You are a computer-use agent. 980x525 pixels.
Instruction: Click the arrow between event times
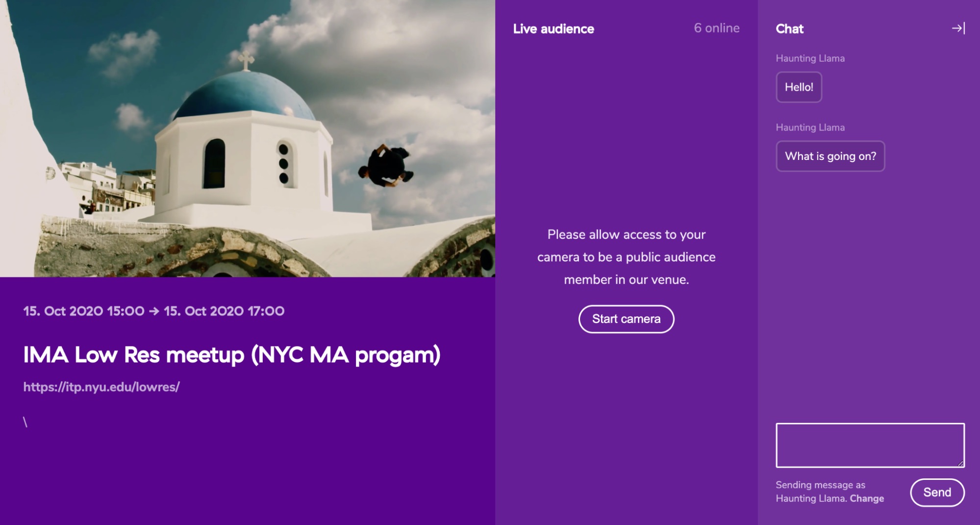(154, 311)
